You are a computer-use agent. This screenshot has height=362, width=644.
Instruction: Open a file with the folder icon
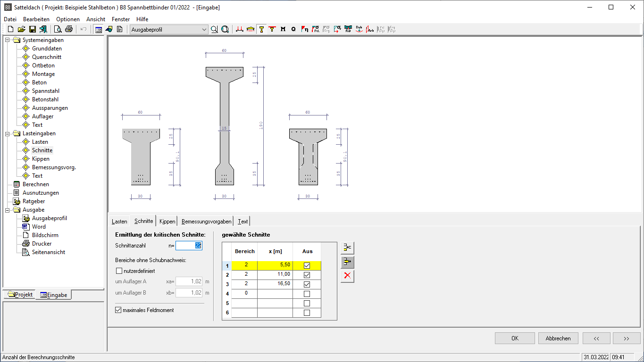pos(22,29)
